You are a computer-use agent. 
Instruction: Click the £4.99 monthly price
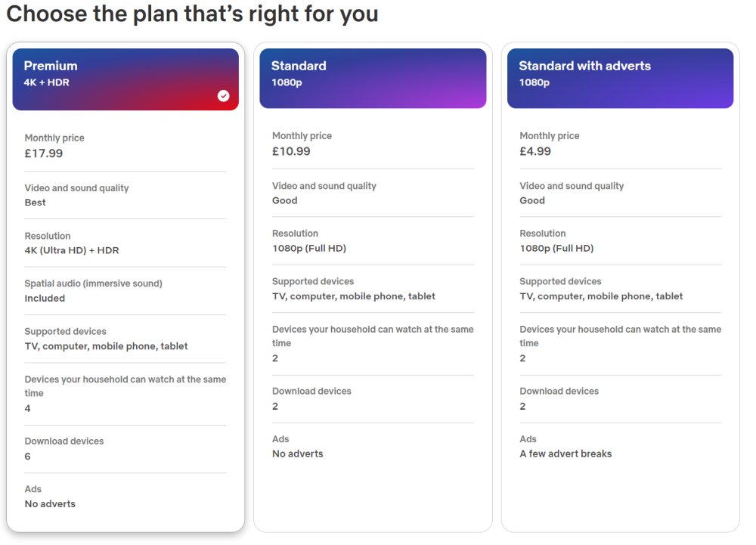coord(535,151)
